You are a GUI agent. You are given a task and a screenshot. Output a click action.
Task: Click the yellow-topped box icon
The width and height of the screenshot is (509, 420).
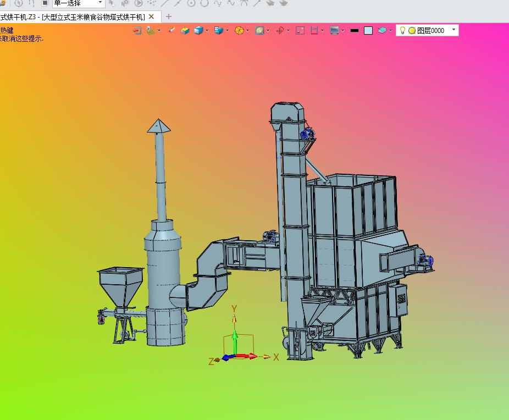(x=185, y=30)
